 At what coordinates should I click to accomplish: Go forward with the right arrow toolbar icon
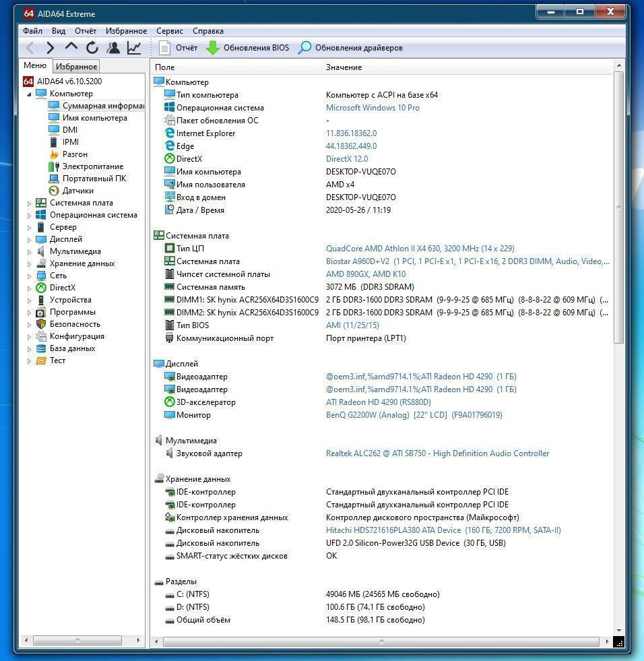click(x=50, y=48)
